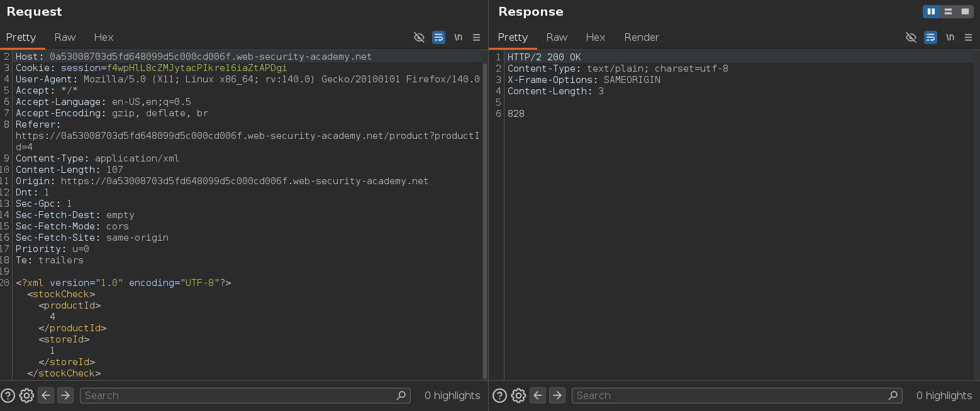Click the opening storeId tag

64,339
